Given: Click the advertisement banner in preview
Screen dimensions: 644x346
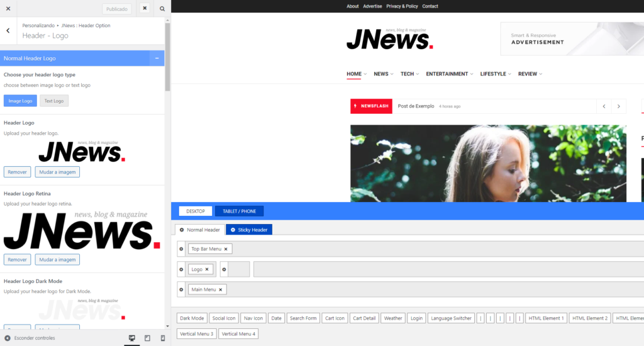Looking at the screenshot, I should coord(572,38).
